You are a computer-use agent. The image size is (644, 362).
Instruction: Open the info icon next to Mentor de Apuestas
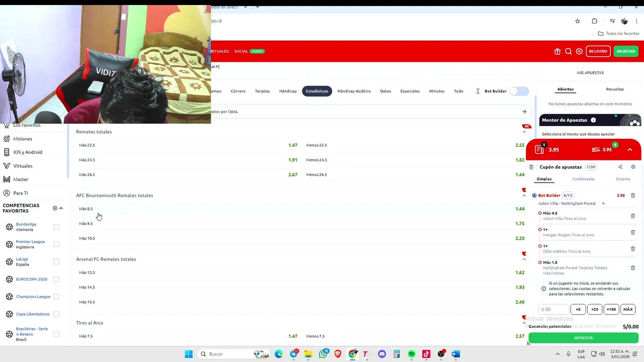coord(593,120)
